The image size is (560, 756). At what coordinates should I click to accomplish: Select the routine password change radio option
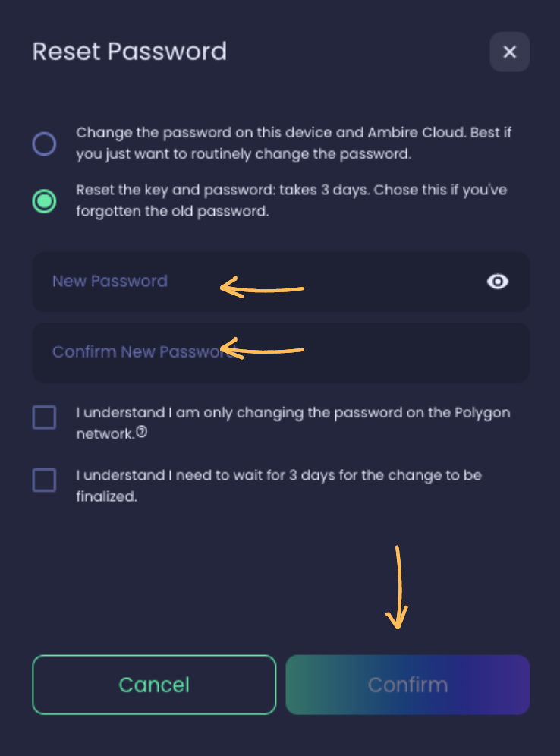point(44,143)
